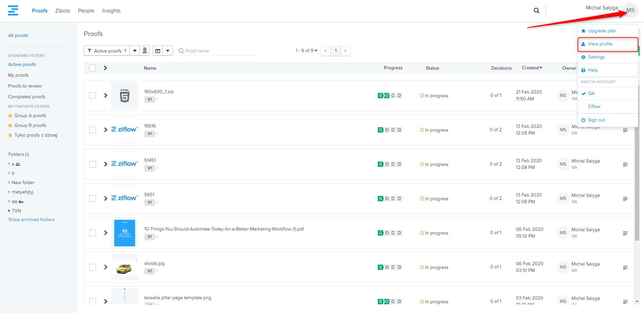The width and height of the screenshot is (644, 313).
Task: Open the Active proofs filter dropdown arrow
Action: [135, 51]
